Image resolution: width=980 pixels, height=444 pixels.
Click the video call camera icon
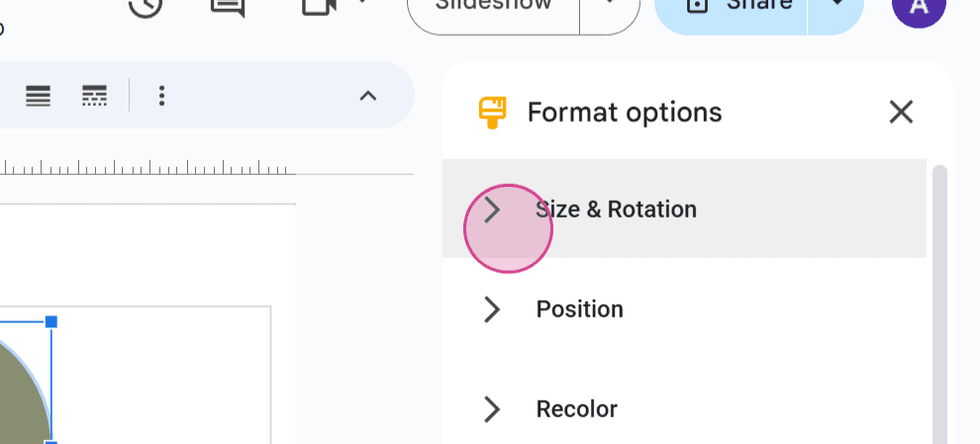[320, 5]
